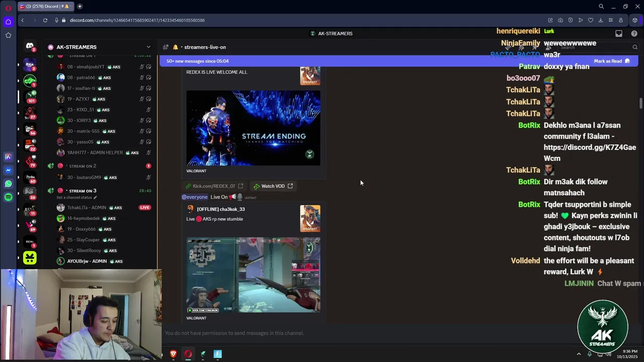The image size is (644, 362).
Task: Go back in browser history
Action: click(22, 20)
